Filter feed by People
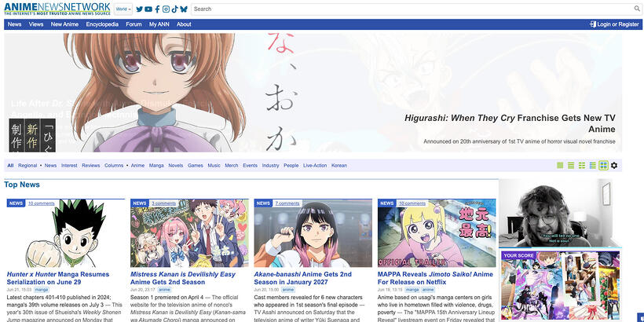The image size is (644, 322). coord(291,166)
